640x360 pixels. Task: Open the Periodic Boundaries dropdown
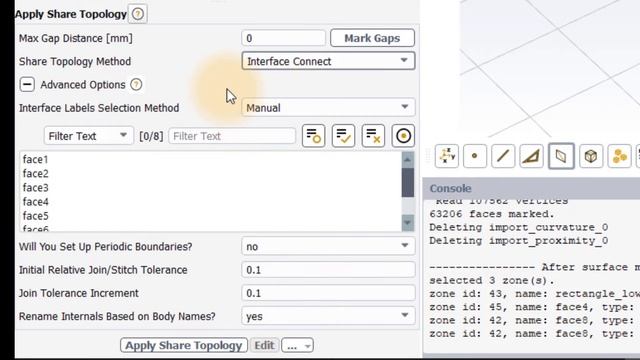(328, 247)
